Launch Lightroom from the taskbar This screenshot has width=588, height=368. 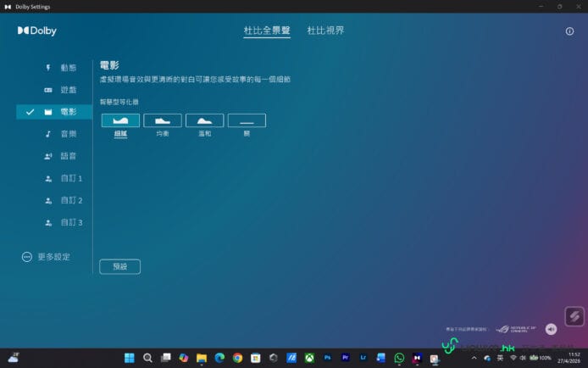(363, 358)
